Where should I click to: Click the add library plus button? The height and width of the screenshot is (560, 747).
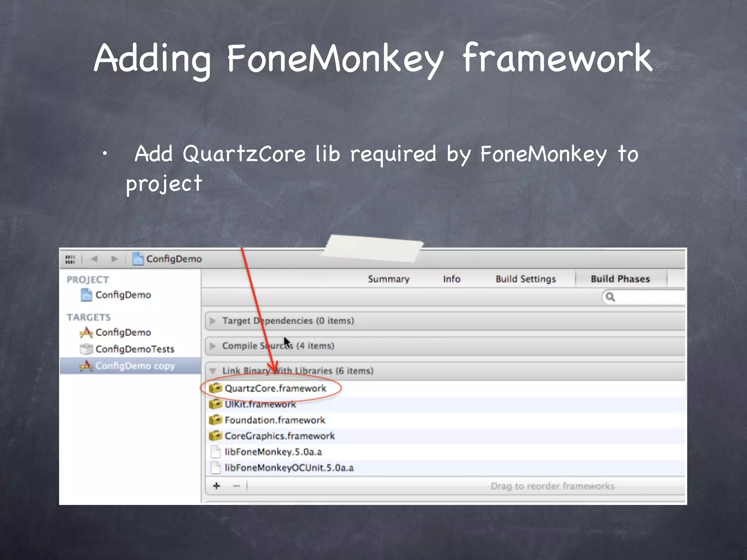[217, 486]
